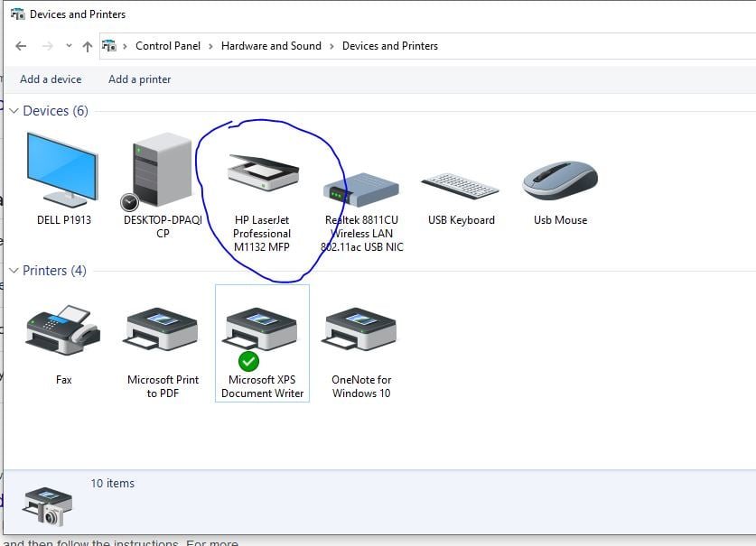Select the Microsoft XPS Document Writer printer icon
This screenshot has height=546, width=756.
coord(261,329)
